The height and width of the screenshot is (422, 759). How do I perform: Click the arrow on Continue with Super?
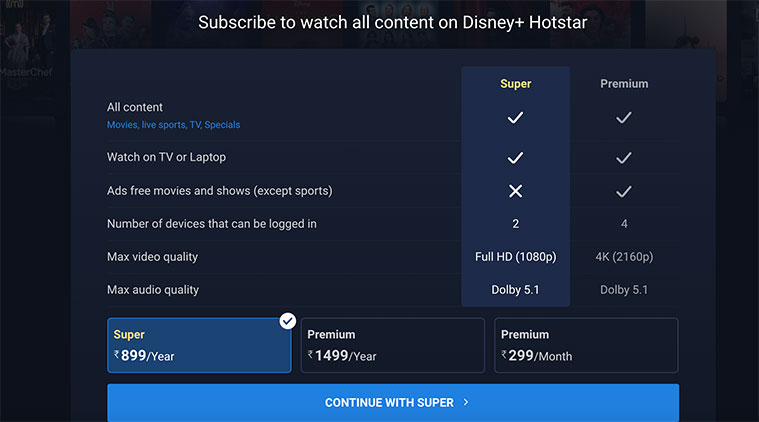[466, 403]
